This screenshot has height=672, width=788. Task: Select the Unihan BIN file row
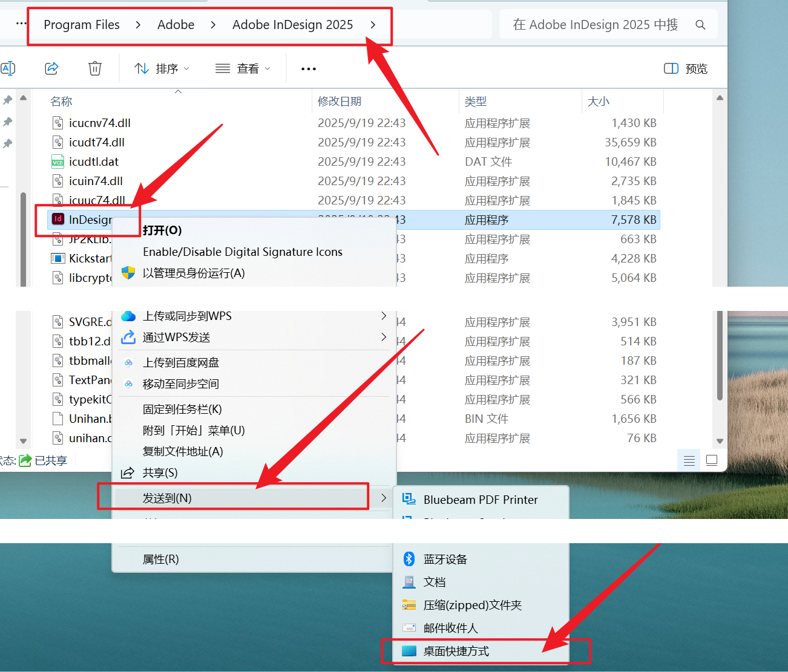(x=355, y=419)
